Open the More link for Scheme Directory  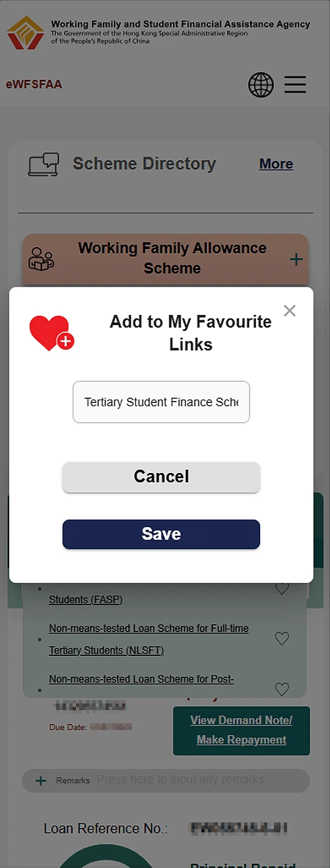[x=276, y=164]
